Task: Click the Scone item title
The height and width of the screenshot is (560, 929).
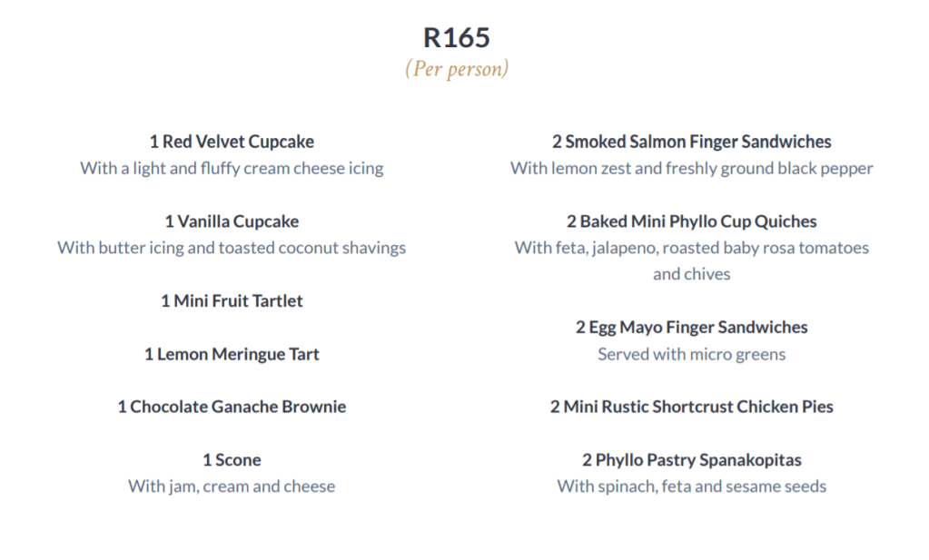Action: [232, 460]
